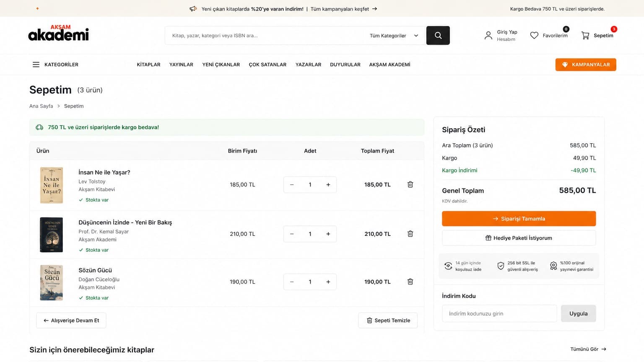Apply discount code with Uygula
Viewport: 644px width, 362px height.
578,313
